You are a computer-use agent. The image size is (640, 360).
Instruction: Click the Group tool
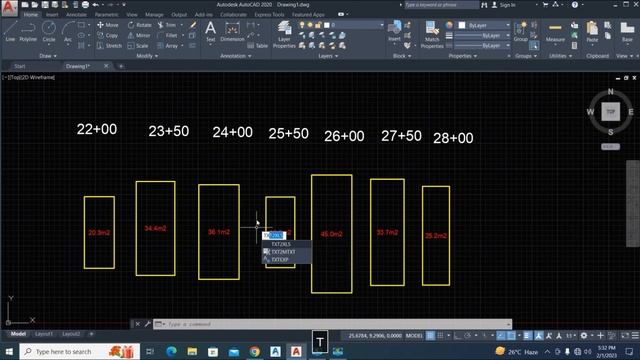(x=520, y=31)
